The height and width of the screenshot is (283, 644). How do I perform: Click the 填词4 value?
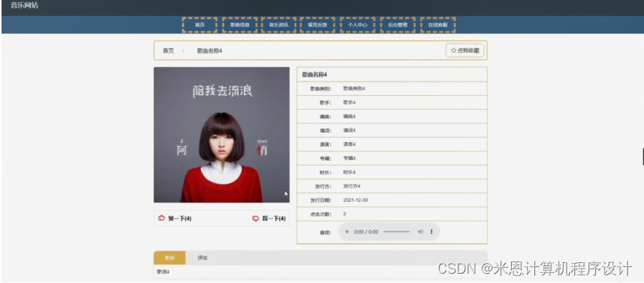pos(349,131)
